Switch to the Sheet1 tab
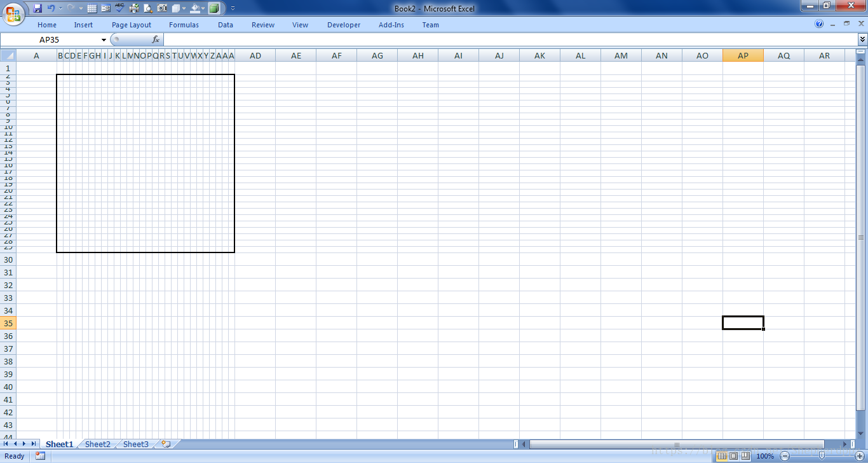 59,444
